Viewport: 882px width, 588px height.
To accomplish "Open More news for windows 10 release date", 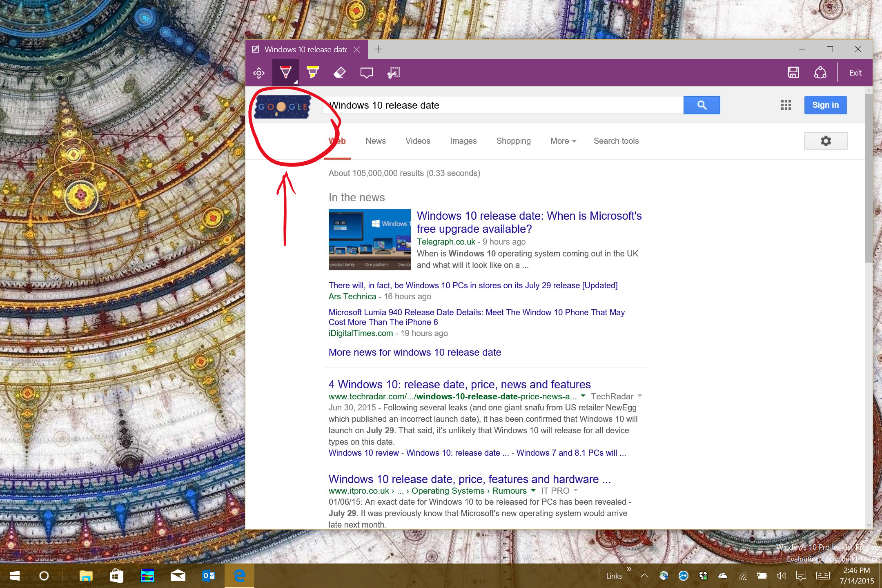I will click(x=414, y=352).
